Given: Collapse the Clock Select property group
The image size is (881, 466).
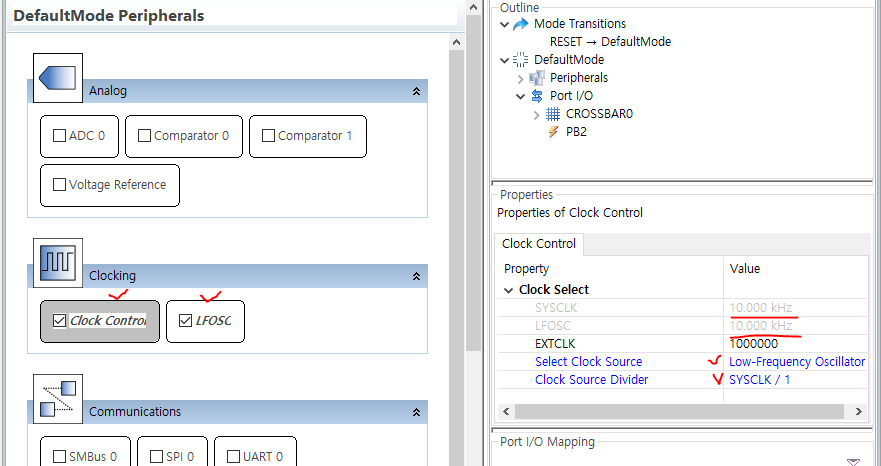Looking at the screenshot, I should point(508,291).
